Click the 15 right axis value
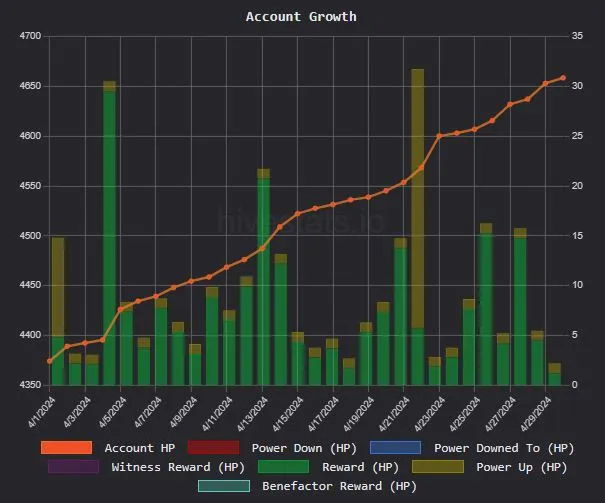Viewport: 605px width, 503px height. pos(577,235)
